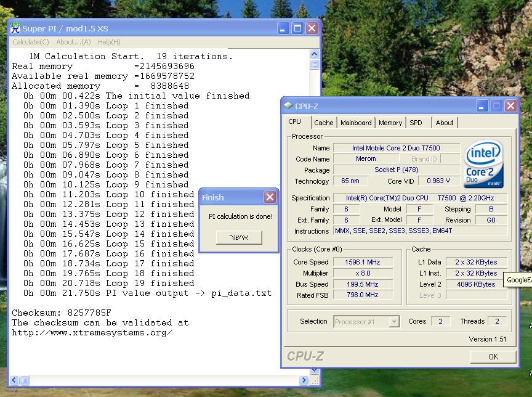Click the Super PI vertical scrollbar up arrow
Screen dimensions: 532x397
(x=315, y=54)
